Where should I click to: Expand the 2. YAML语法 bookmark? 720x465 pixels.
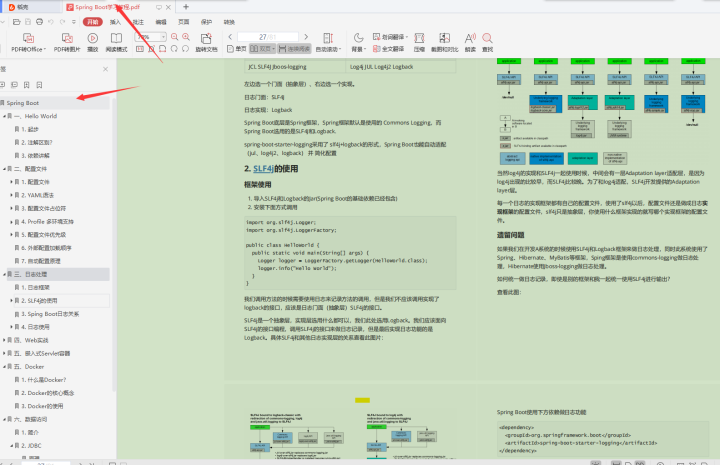click(x=11, y=195)
